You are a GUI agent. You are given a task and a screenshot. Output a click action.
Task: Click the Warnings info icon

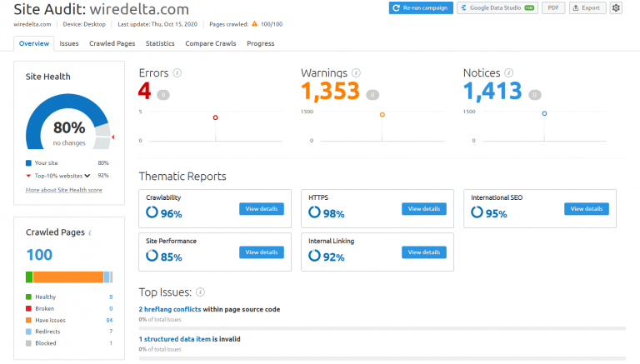coord(356,72)
